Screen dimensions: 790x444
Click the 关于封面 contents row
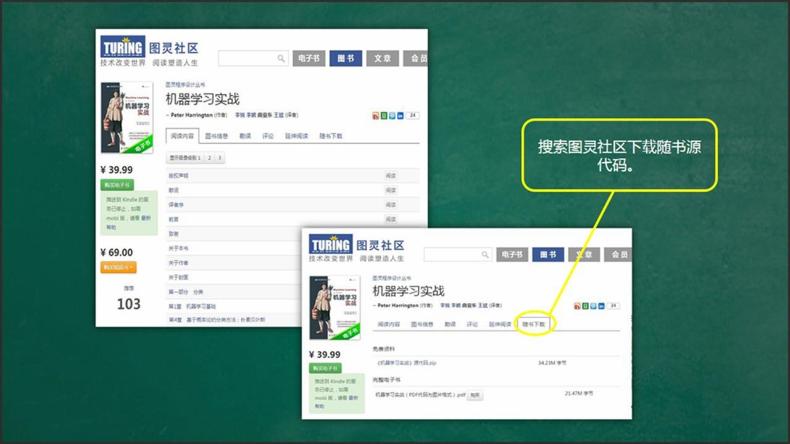(234, 278)
